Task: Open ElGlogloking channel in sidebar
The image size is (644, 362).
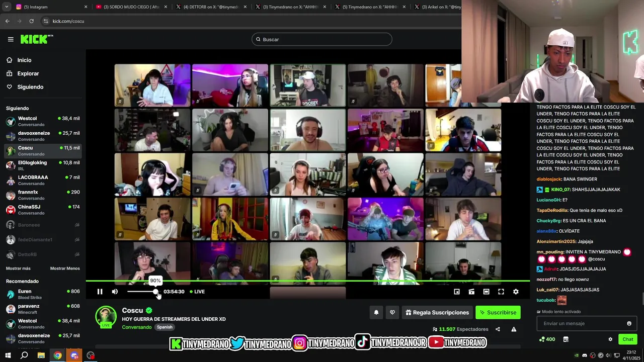Action: [43, 165]
